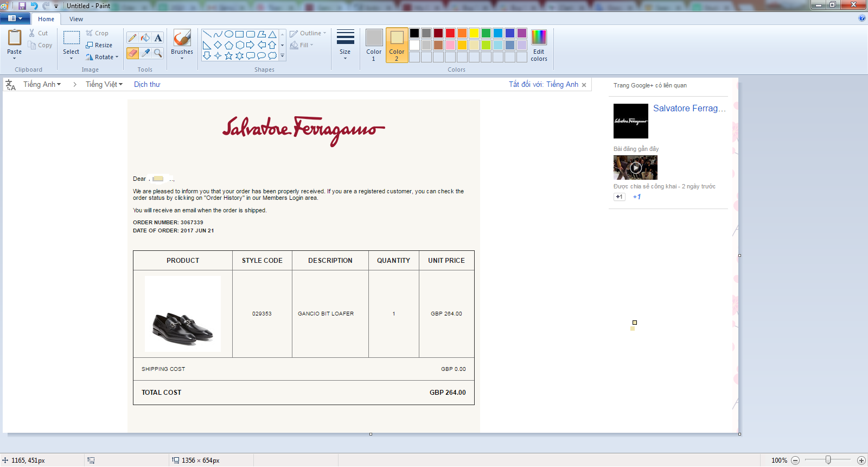Open the Edit colors dialog
868x467 pixels.
tap(539, 45)
